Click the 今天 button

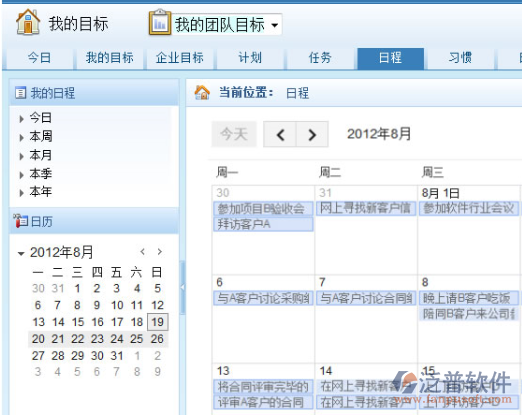point(234,135)
